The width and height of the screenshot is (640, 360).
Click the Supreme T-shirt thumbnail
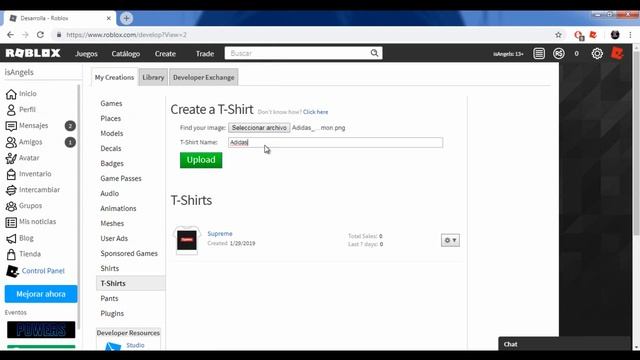point(187,240)
